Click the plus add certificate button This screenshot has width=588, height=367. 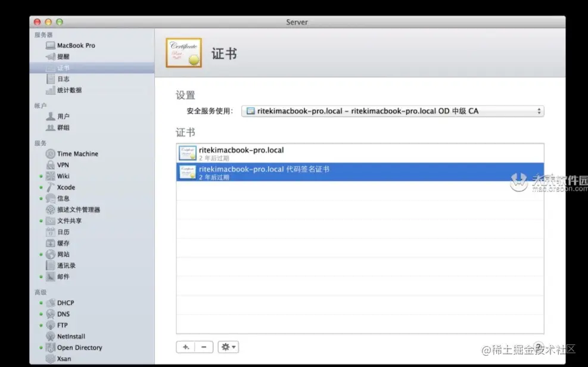click(x=186, y=347)
